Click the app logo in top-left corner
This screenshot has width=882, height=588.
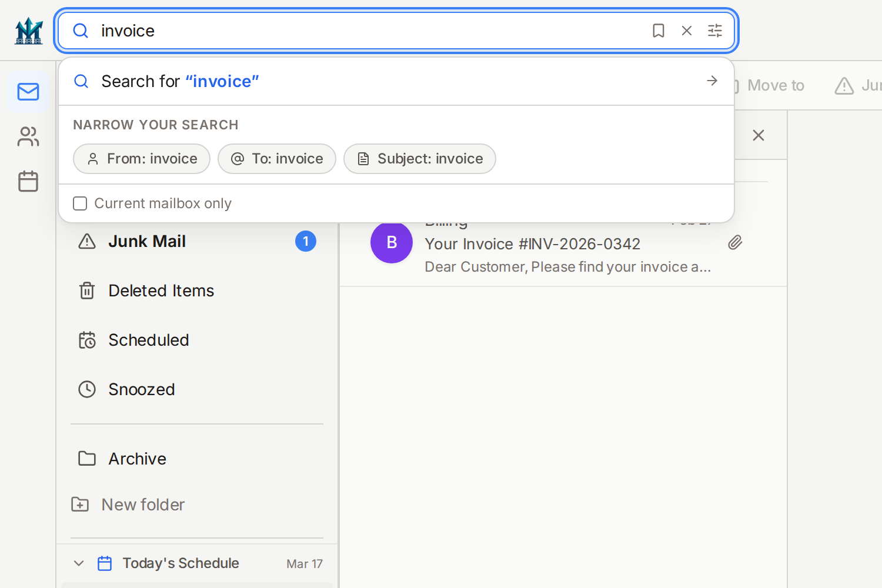click(29, 31)
